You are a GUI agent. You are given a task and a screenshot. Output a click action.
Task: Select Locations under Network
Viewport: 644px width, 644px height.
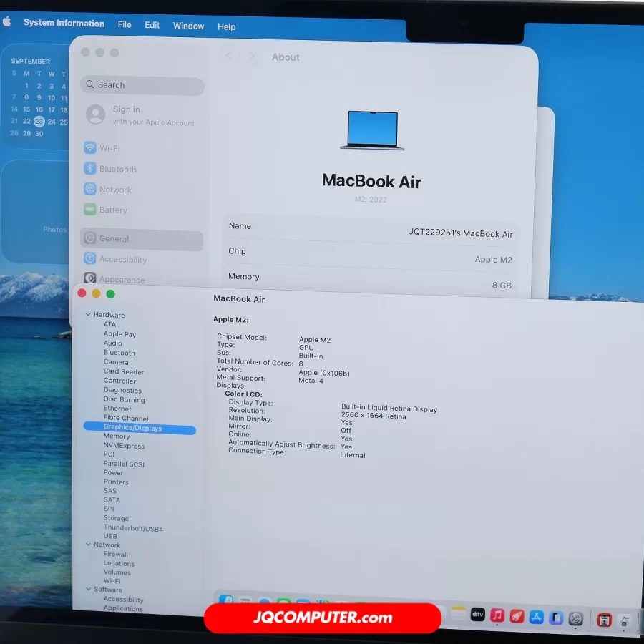(119, 564)
